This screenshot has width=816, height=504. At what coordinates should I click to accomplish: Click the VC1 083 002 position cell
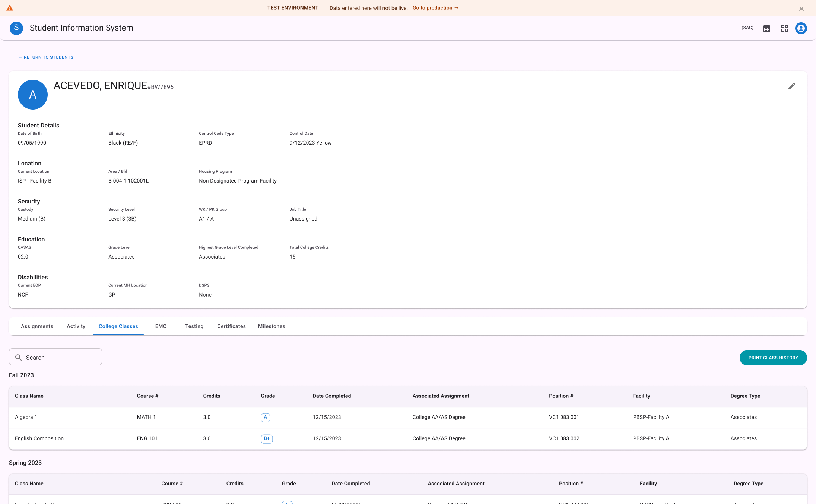[x=564, y=438]
